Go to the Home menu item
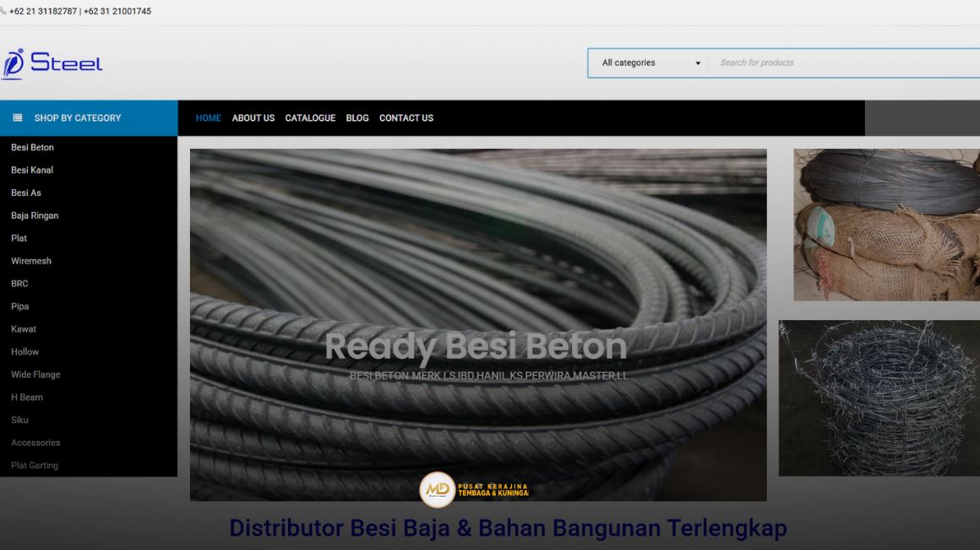Viewport: 980px width, 550px height. point(208,118)
